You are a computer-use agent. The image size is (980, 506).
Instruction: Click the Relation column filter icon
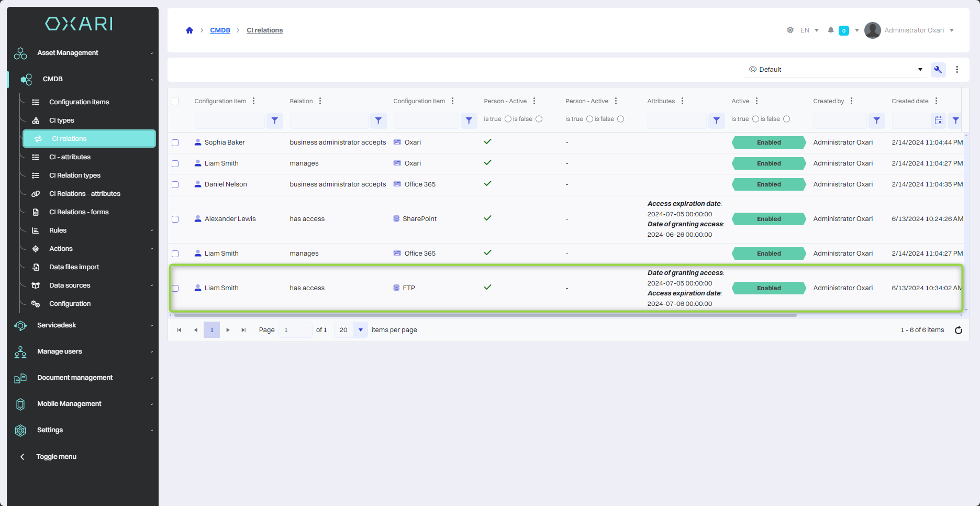coord(378,120)
